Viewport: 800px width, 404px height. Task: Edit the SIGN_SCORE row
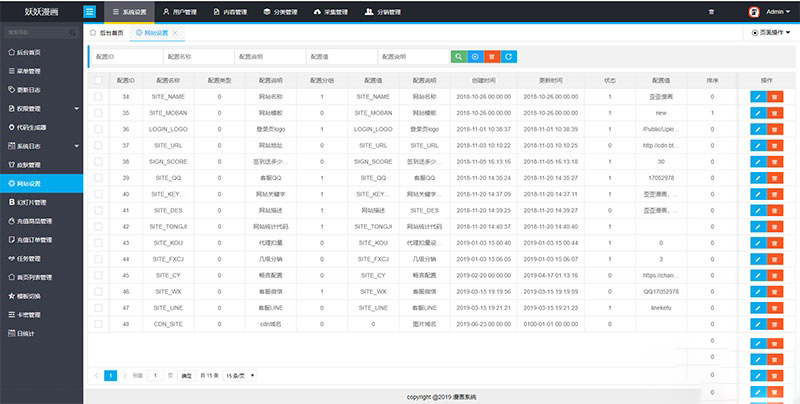[x=758, y=162]
